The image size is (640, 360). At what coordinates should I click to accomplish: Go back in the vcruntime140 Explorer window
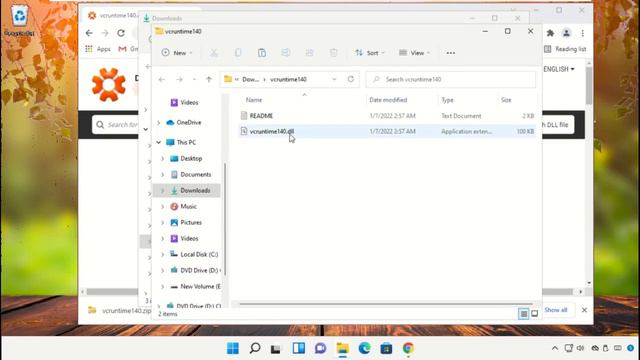click(x=162, y=79)
